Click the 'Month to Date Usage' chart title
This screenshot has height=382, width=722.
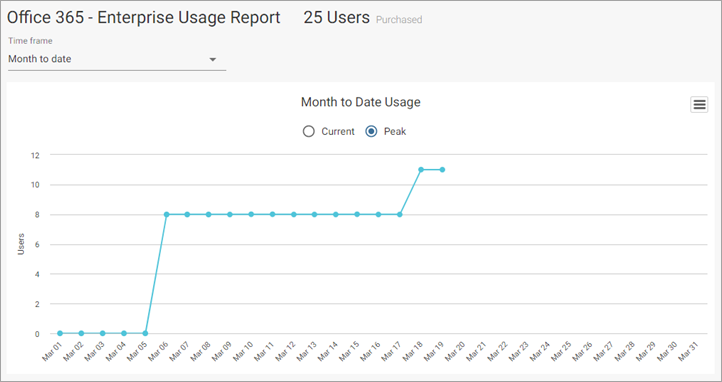361,102
